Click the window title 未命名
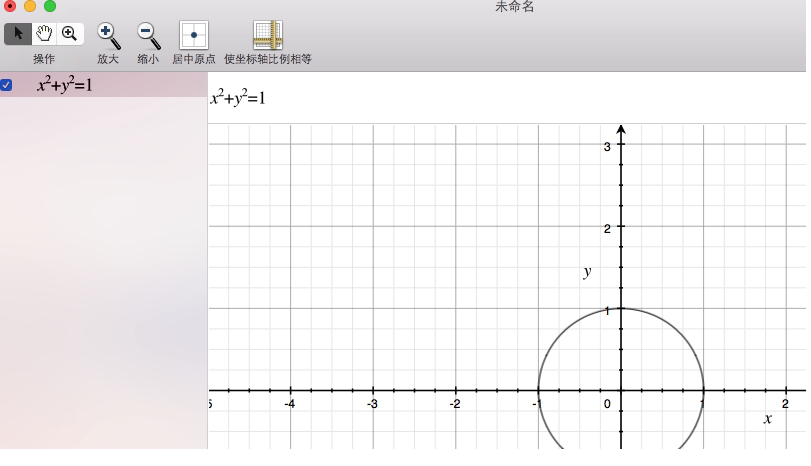 point(515,7)
